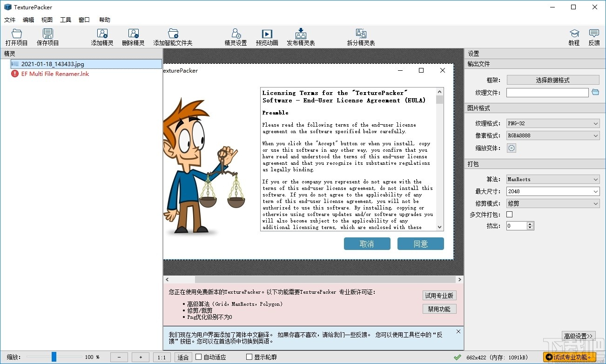This screenshot has height=364, width=606.
Task: Open 纹理格式 PNG-32 dropdown
Action: coord(553,123)
